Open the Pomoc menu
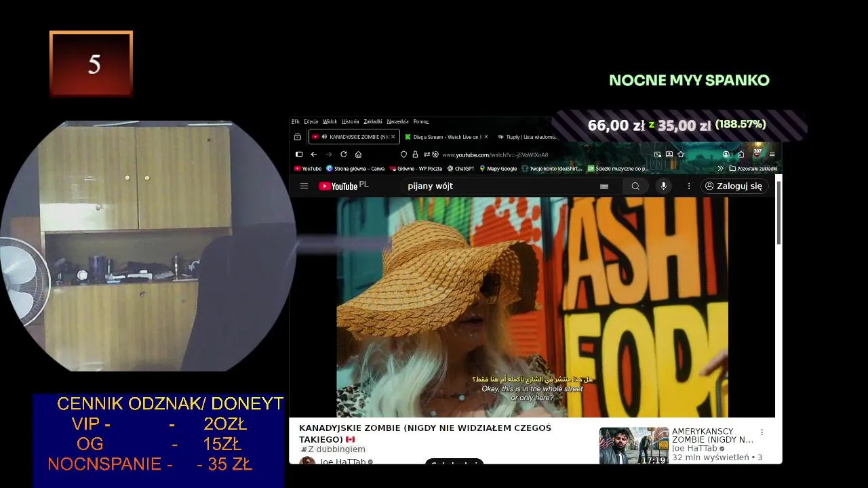The width and height of the screenshot is (868, 488). pyautogui.click(x=421, y=121)
